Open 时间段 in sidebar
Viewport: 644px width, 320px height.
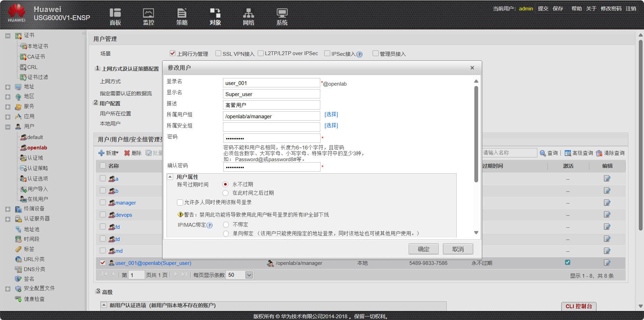32,239
